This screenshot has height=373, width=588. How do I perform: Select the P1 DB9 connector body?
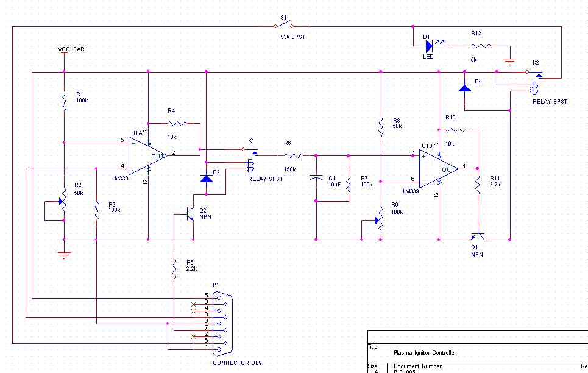(x=222, y=324)
